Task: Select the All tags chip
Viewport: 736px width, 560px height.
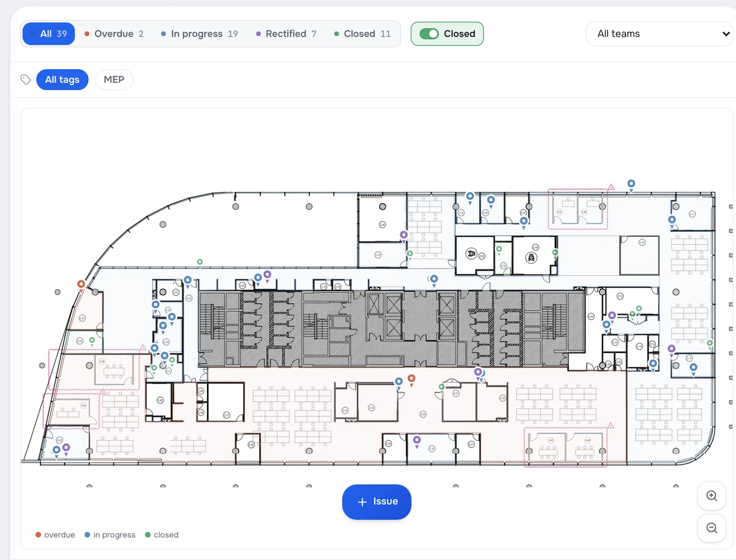Action: pos(62,80)
